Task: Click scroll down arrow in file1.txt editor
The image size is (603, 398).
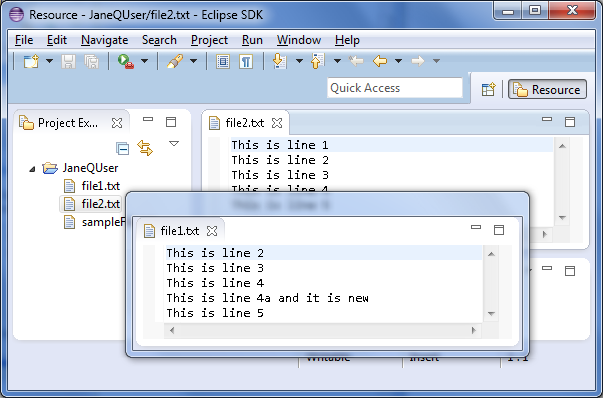Action: pos(491,314)
